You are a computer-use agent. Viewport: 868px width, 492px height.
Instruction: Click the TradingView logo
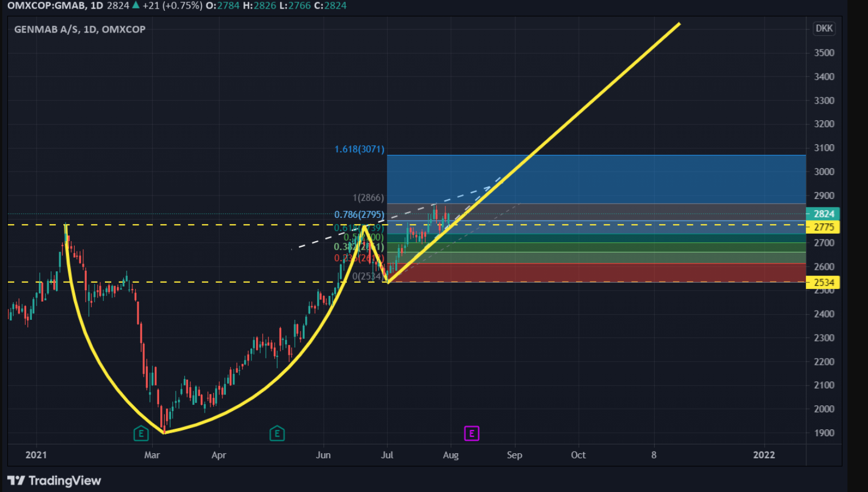54,481
